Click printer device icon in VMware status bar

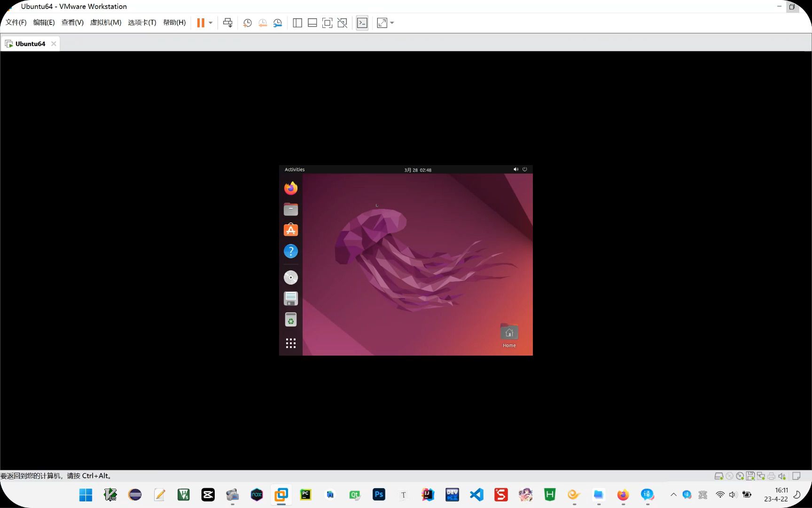[x=771, y=476]
